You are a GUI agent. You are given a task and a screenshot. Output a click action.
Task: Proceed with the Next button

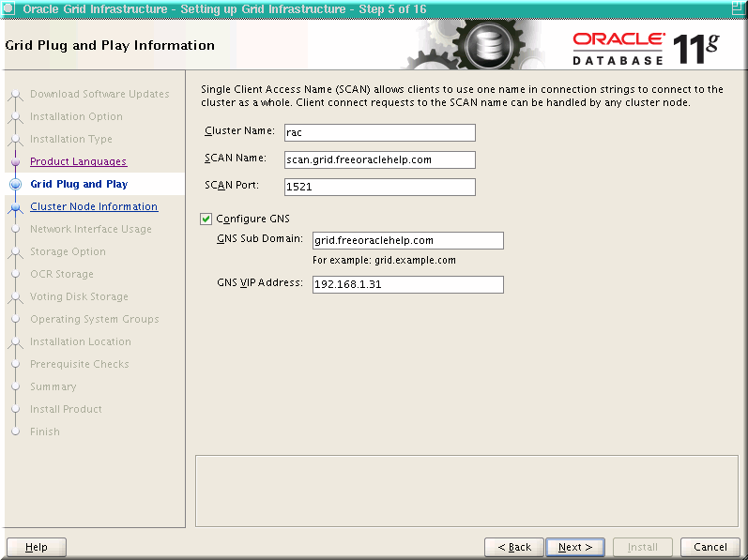[x=575, y=547]
